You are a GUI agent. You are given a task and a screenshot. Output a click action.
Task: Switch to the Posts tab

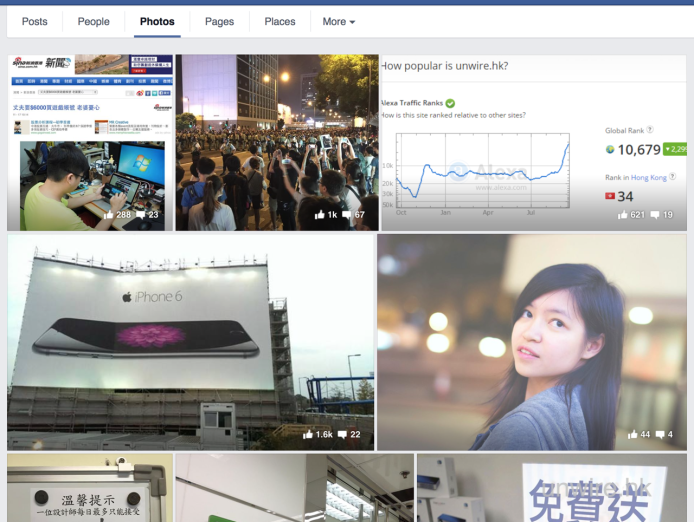coord(35,21)
